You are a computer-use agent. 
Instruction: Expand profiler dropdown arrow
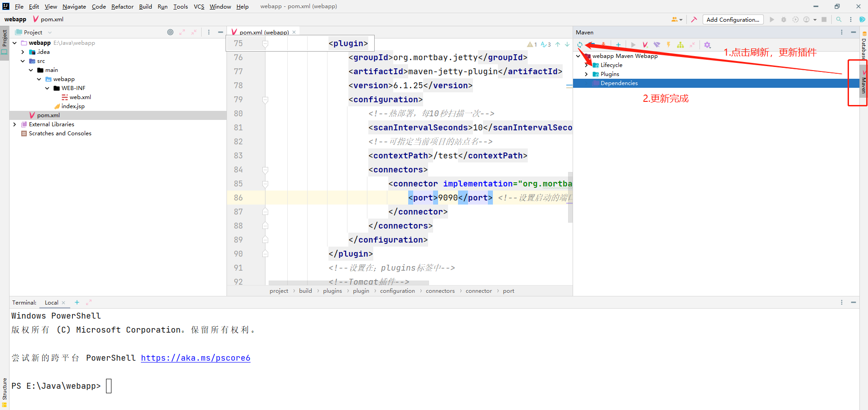point(815,19)
